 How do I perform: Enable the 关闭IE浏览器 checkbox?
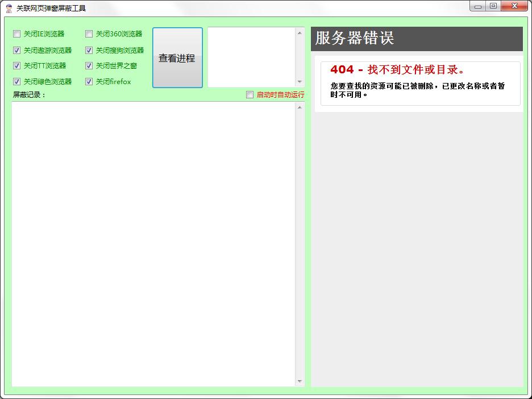(x=17, y=34)
